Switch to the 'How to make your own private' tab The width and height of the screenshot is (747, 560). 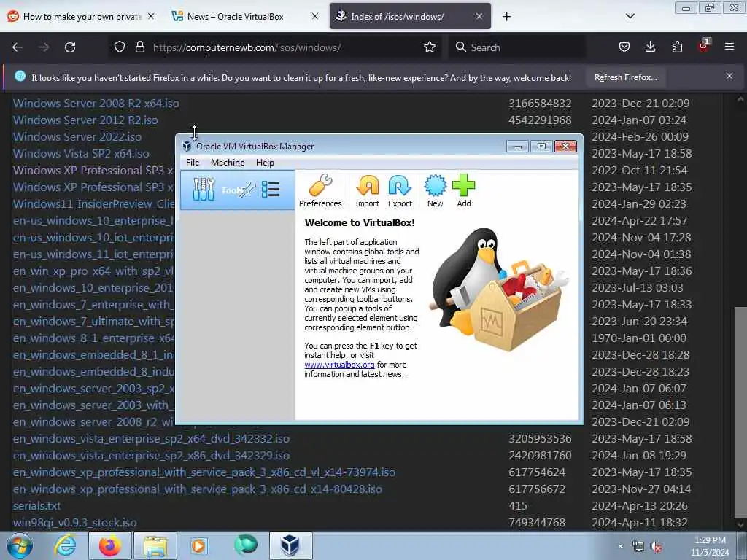[82, 17]
